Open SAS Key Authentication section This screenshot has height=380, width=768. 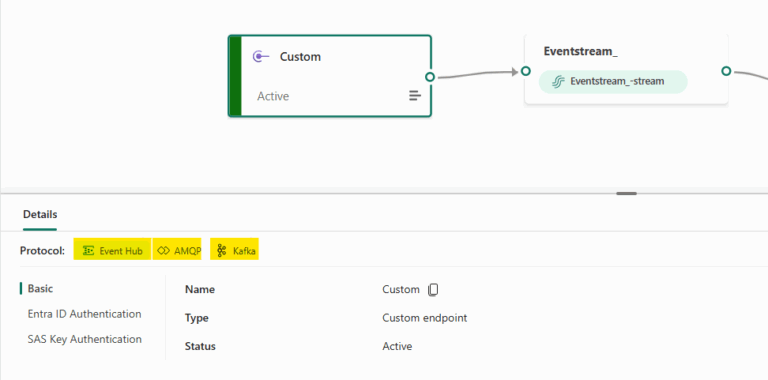coord(85,339)
